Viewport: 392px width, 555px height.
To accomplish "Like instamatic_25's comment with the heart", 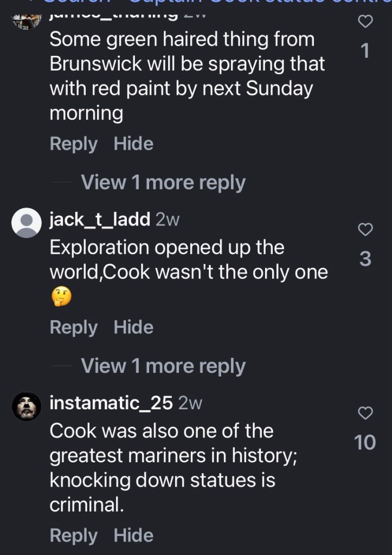I will [366, 413].
